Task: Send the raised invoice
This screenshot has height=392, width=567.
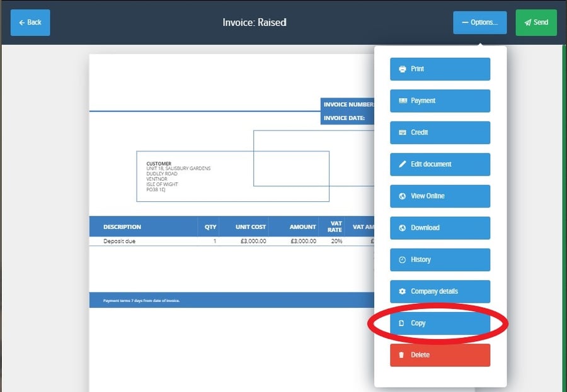Action: tap(536, 23)
